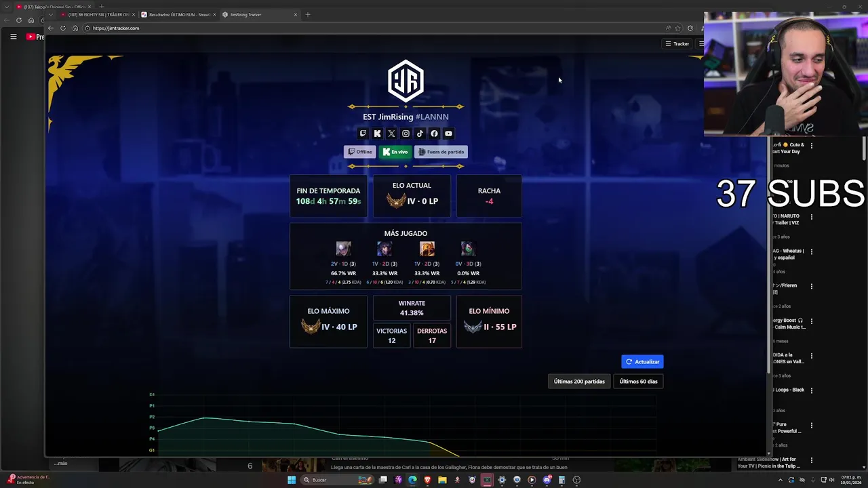This screenshot has height=488, width=868.
Task: Reload the jimtracker.com page
Action: tap(63, 28)
